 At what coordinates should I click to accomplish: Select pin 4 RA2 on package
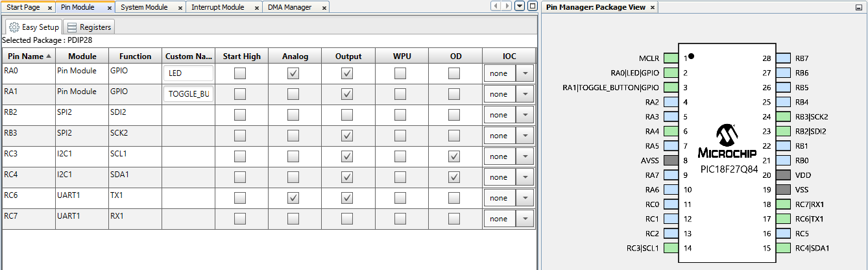click(670, 102)
